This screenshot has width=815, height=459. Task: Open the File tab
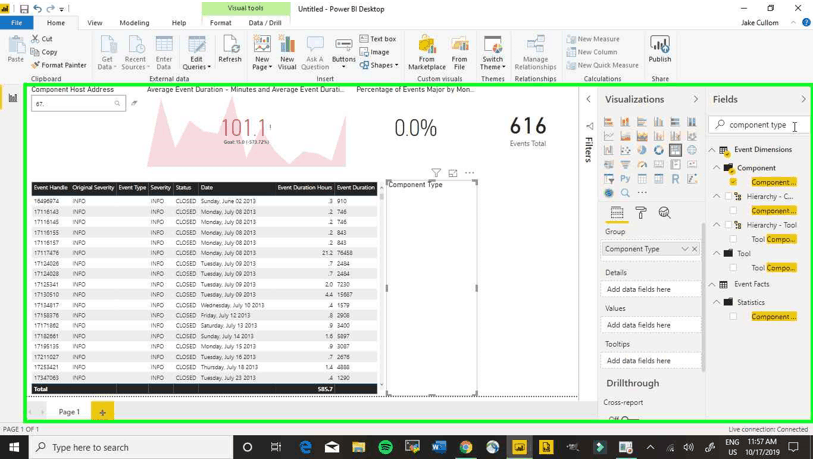pos(17,23)
